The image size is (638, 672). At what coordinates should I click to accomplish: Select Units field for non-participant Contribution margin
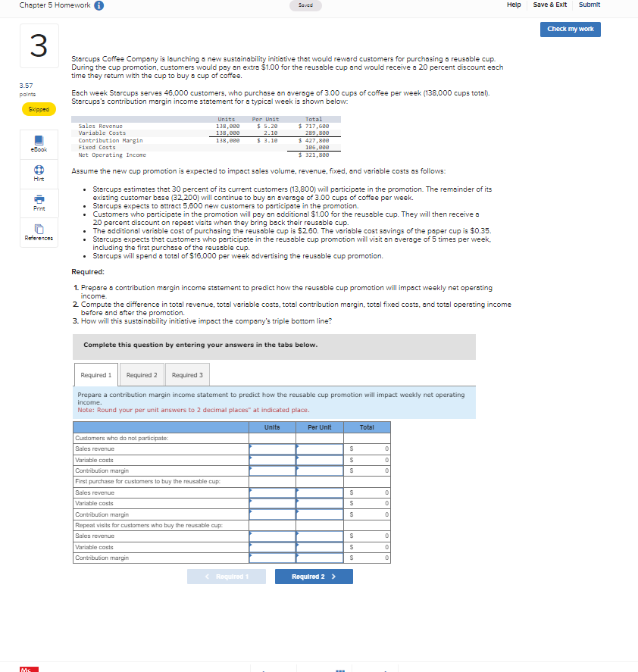(x=272, y=470)
